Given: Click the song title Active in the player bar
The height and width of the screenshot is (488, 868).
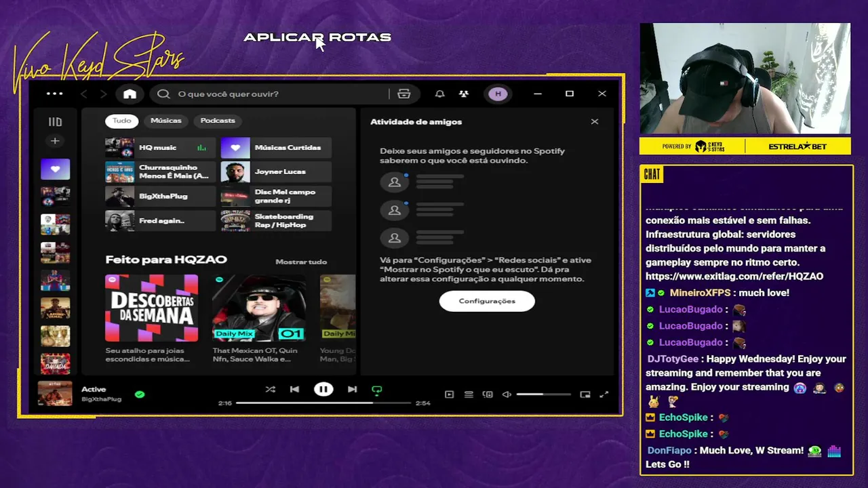Looking at the screenshot, I should (x=94, y=389).
